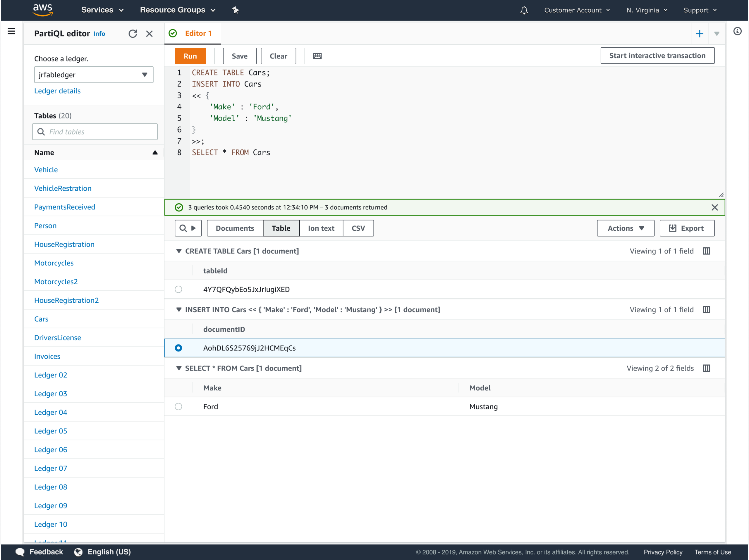
Task: Refresh the PartiQL editor table list
Action: coord(133,34)
